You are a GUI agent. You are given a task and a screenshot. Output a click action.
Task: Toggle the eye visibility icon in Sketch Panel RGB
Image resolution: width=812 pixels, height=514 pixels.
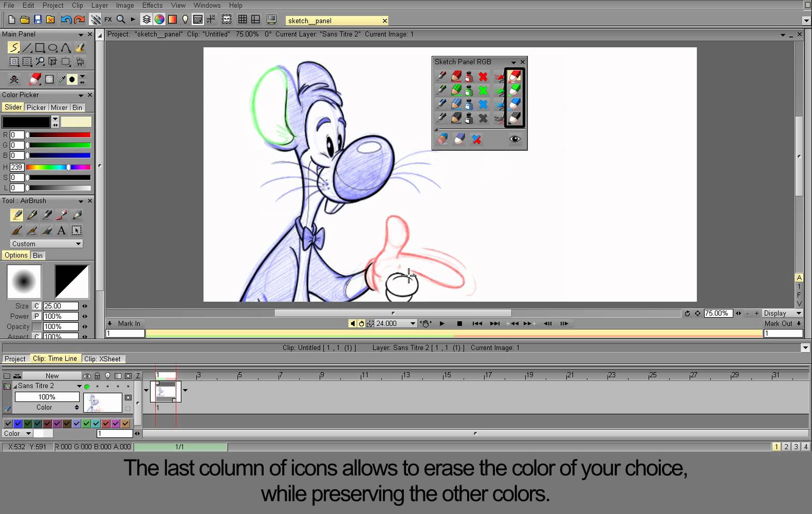pyautogui.click(x=514, y=139)
